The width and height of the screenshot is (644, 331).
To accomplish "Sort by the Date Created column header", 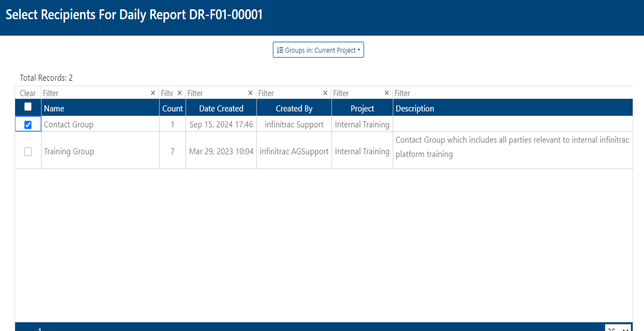I will point(221,108).
